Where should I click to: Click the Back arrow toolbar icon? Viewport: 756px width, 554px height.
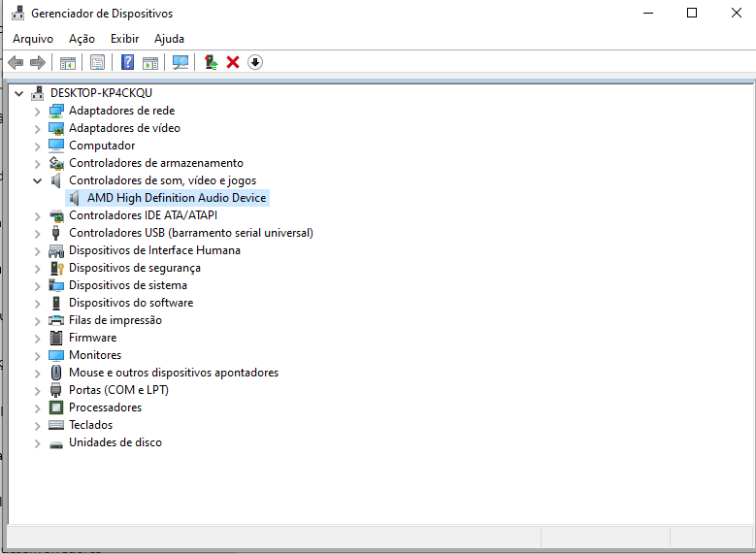coord(16,62)
